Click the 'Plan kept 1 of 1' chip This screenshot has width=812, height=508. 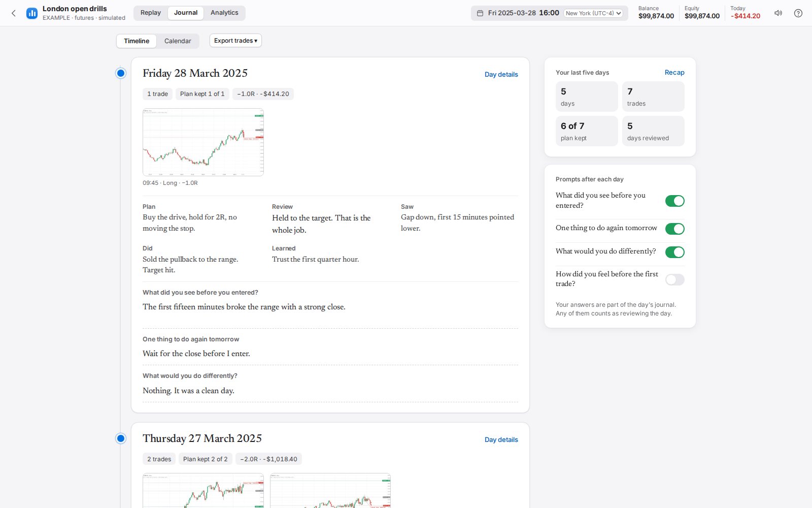pos(202,94)
